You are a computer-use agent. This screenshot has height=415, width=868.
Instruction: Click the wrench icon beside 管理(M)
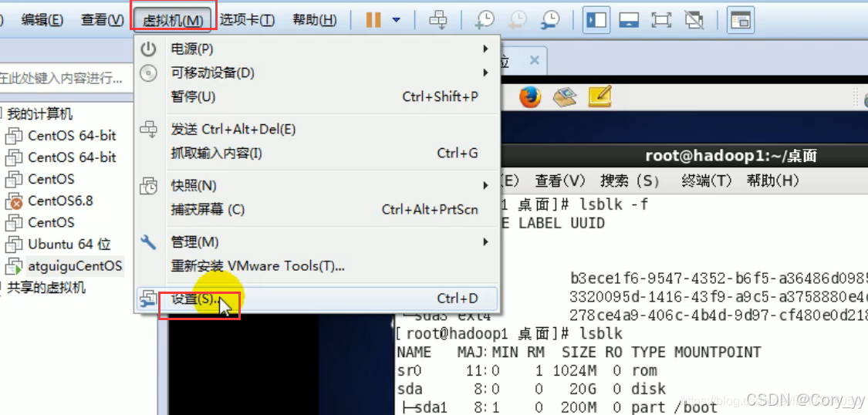tap(148, 242)
